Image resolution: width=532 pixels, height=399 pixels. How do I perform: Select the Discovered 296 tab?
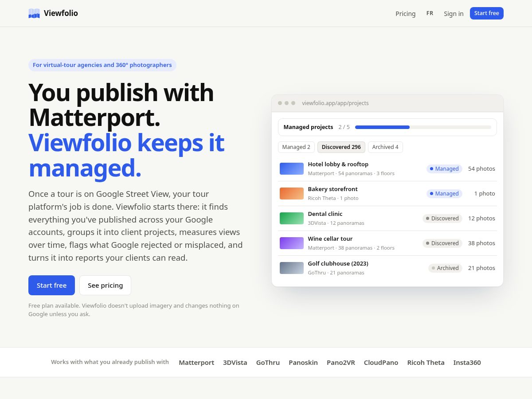tap(341, 147)
